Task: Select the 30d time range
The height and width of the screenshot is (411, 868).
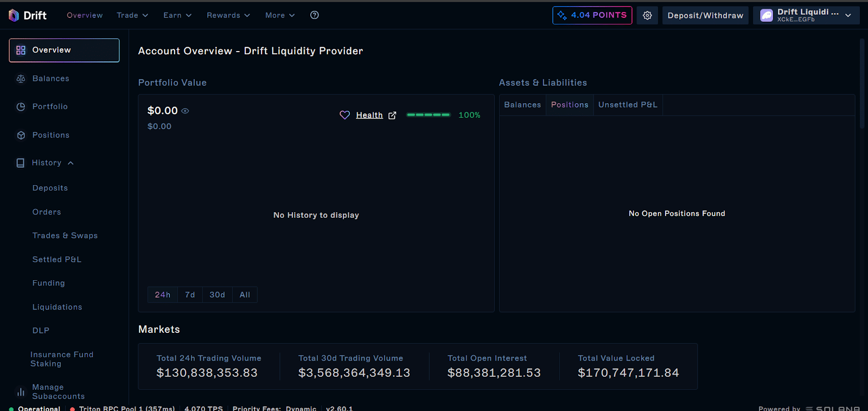Action: pyautogui.click(x=218, y=295)
